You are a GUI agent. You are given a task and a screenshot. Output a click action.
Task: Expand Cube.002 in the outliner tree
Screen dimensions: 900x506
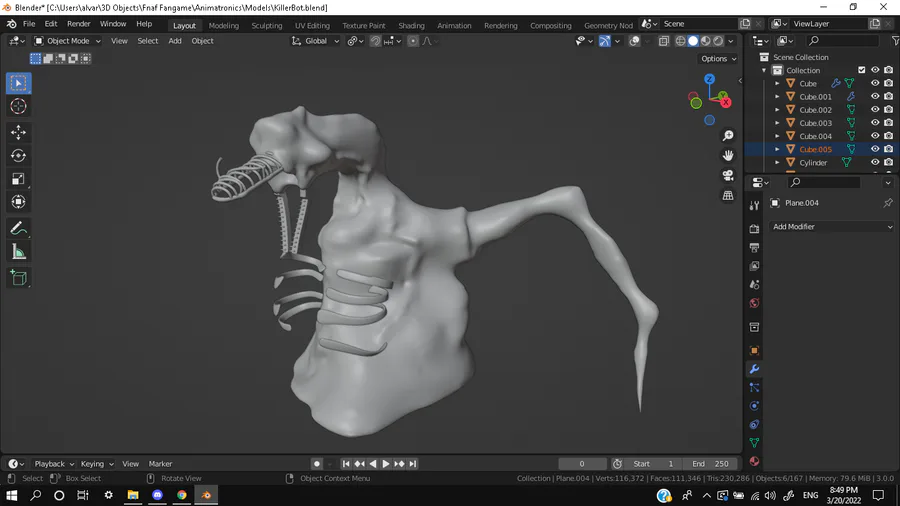click(x=777, y=110)
